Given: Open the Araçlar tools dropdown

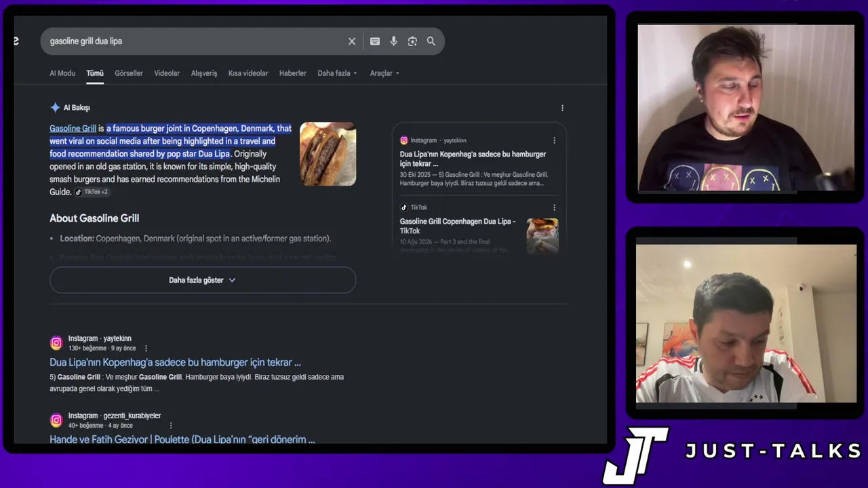Looking at the screenshot, I should 384,73.
